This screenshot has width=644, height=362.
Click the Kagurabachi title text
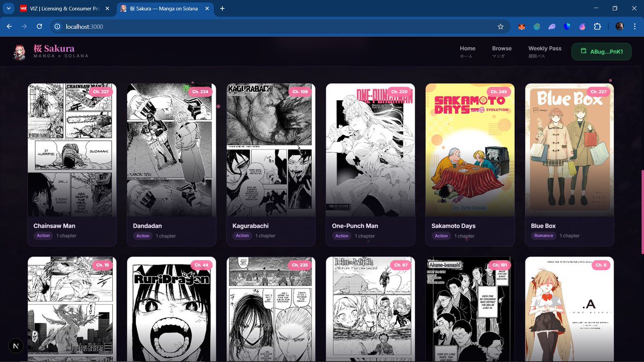(251, 226)
